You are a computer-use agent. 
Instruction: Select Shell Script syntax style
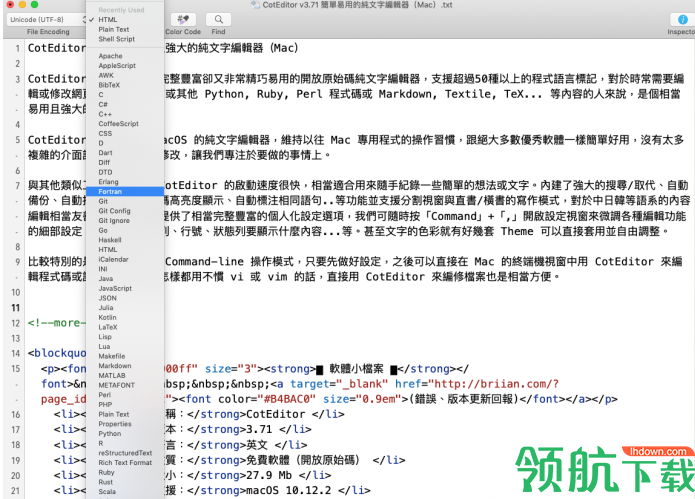(x=117, y=39)
